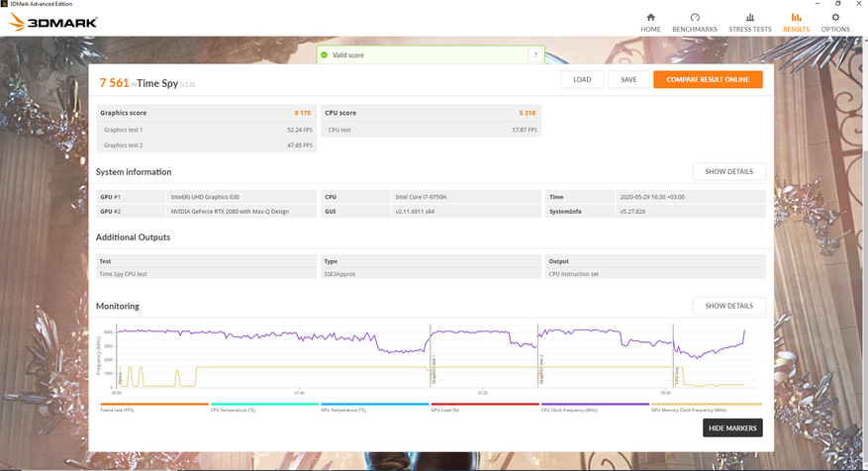Click the Load button
This screenshot has height=471, width=868.
[582, 79]
